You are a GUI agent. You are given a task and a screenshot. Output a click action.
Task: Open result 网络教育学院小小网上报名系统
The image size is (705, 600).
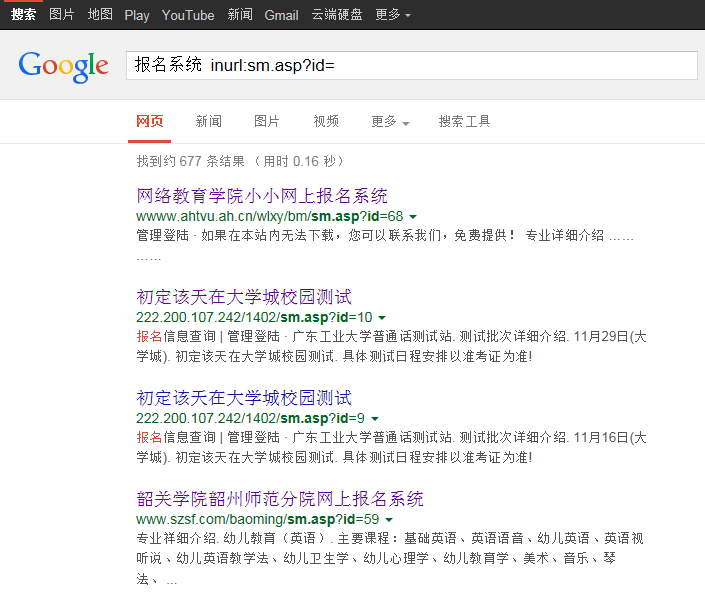262,196
